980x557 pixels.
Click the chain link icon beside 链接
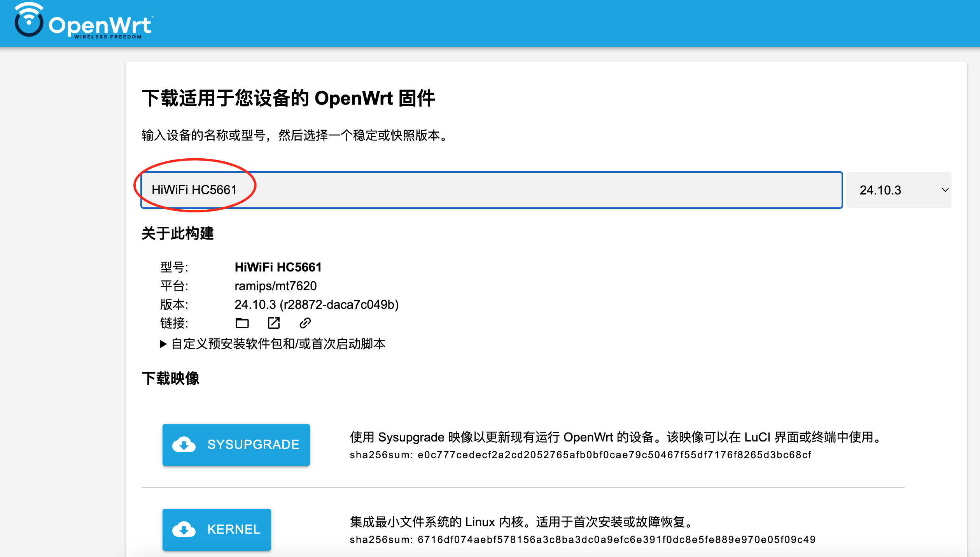pos(305,323)
